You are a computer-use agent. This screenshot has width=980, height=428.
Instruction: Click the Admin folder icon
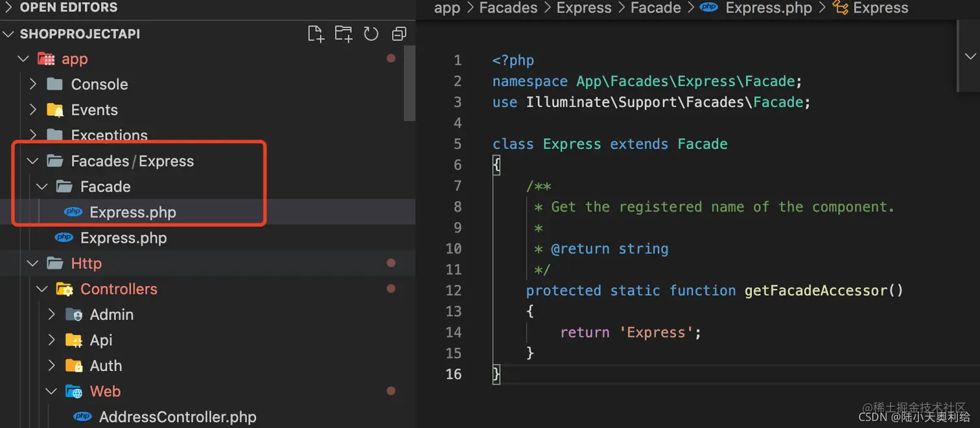(74, 315)
